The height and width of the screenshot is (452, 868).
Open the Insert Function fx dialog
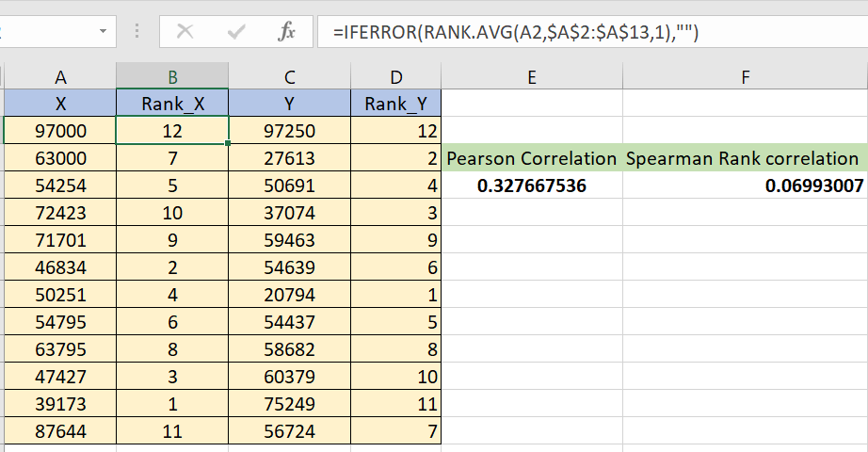[286, 32]
